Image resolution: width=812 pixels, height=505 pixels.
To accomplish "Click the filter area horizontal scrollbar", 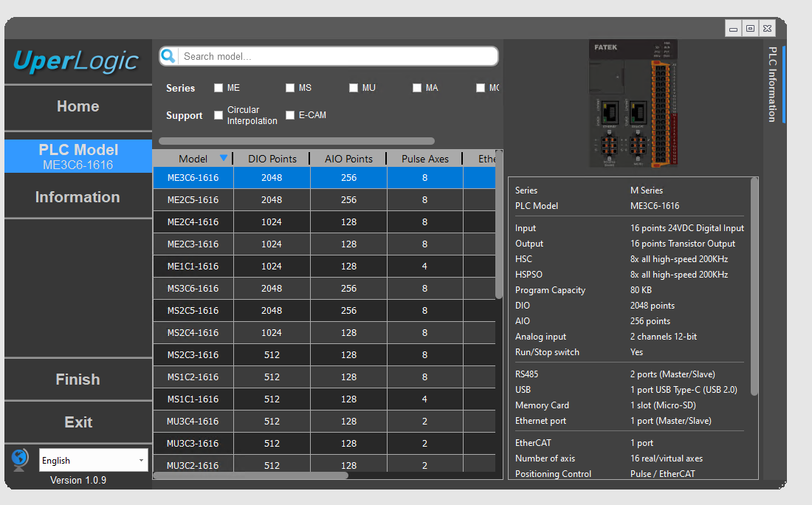I will (297, 141).
